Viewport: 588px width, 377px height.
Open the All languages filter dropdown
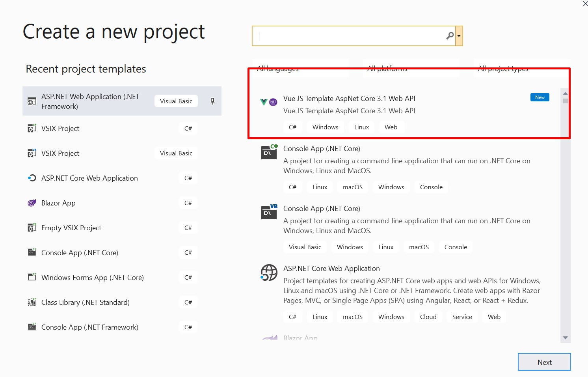point(301,68)
